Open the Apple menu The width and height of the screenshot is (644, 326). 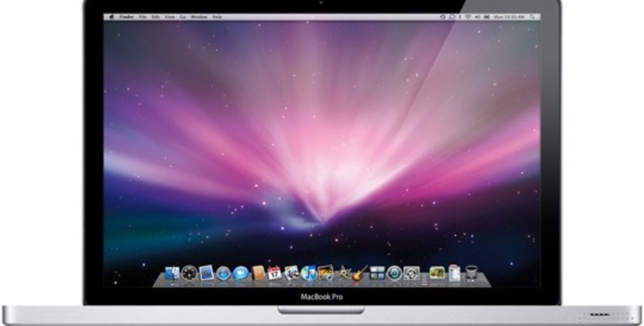(x=111, y=17)
